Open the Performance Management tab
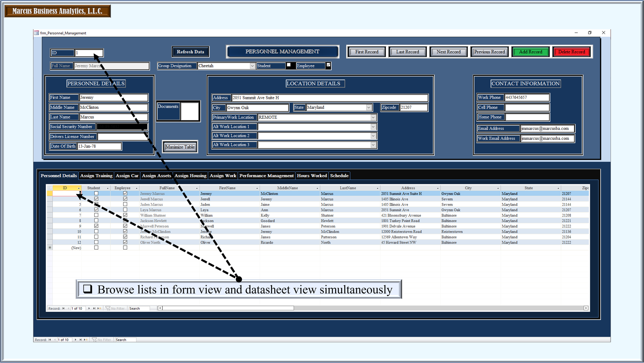Viewport: 644px width, 363px height. (x=266, y=176)
